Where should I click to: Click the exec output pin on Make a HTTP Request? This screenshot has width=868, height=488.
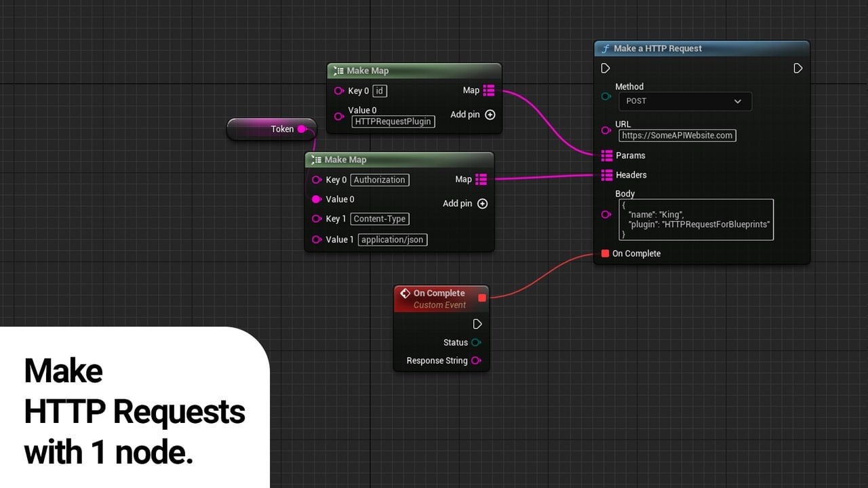pos(798,68)
